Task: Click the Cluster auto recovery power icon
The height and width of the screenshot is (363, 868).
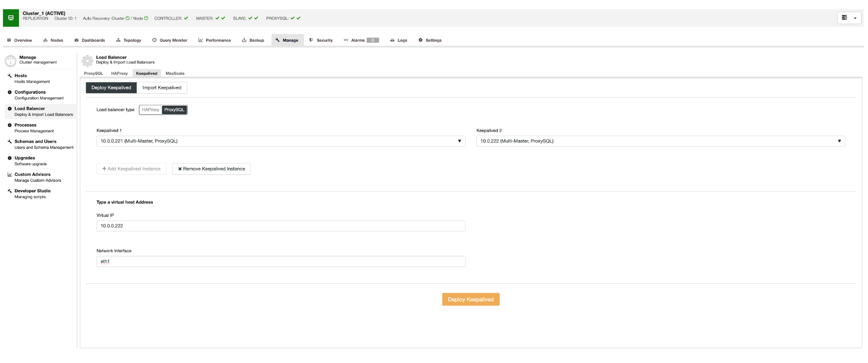Action: pos(128,18)
